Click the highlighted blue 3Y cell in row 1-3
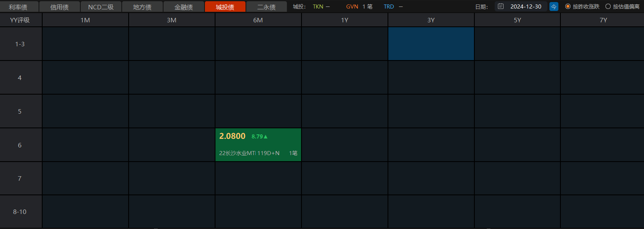Image resolution: width=644 pixels, height=229 pixels. point(431,44)
